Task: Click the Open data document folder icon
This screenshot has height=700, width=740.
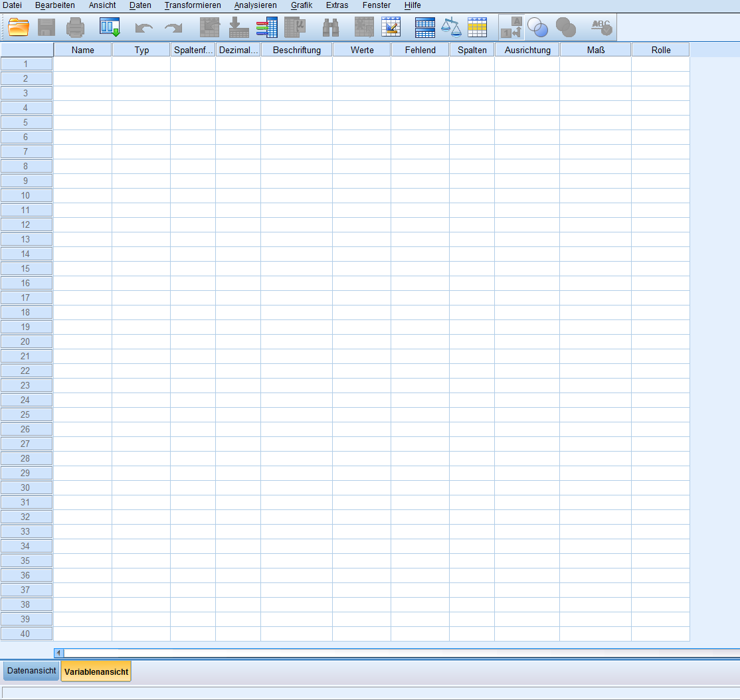Action: [19, 27]
